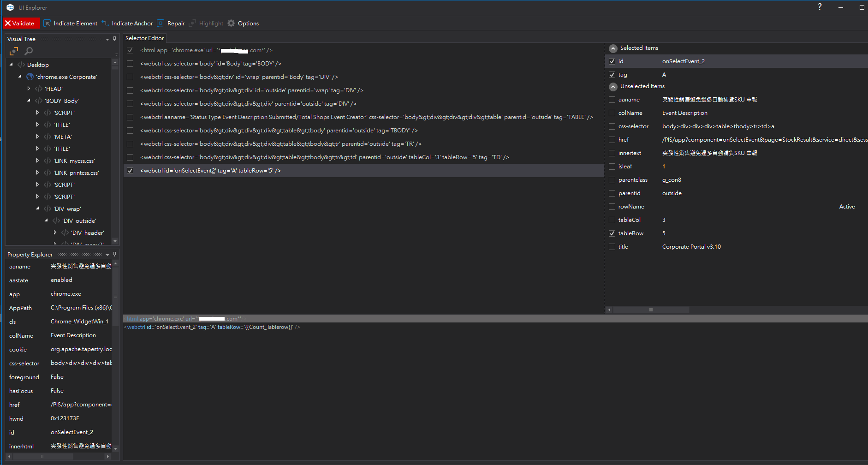Uncheck the id='onSelectEvent2' selector row checkbox
Image resolution: width=868 pixels, height=465 pixels.
pos(130,171)
